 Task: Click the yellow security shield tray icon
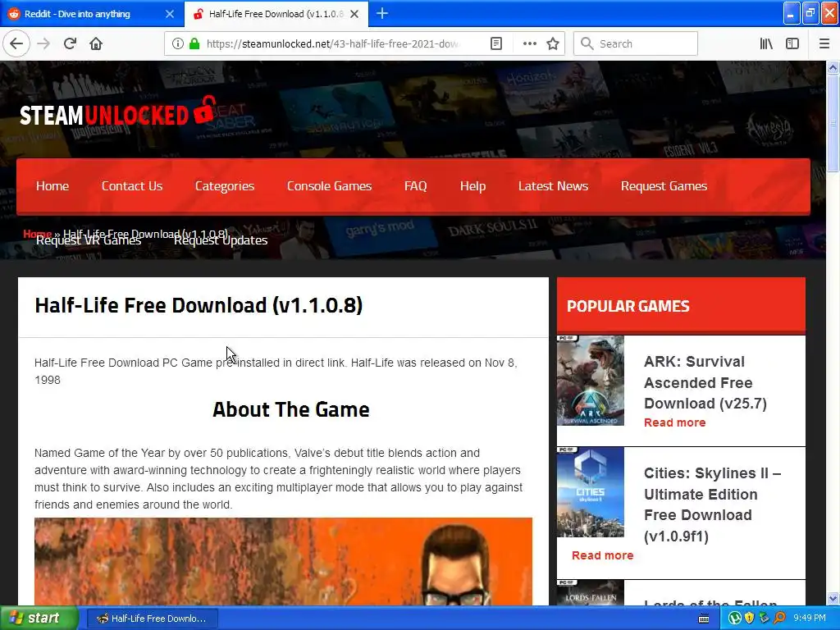tap(750, 619)
